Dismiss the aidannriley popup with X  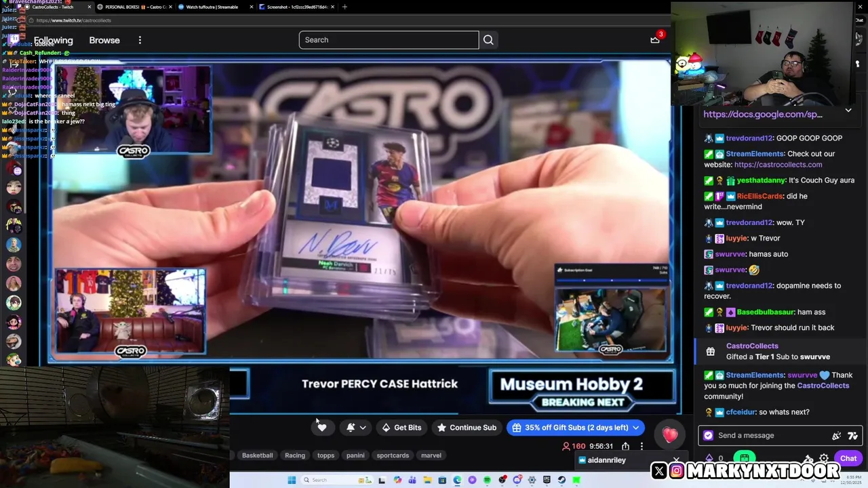point(676,460)
